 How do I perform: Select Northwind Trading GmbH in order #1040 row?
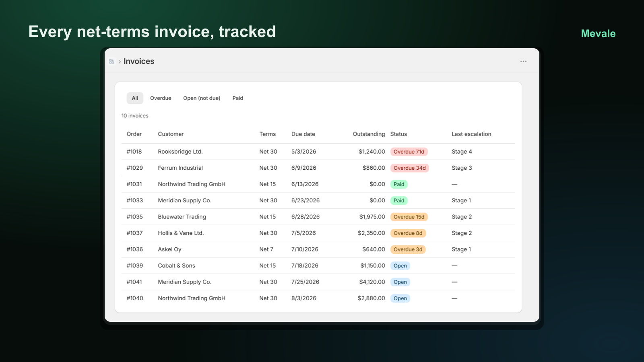[x=192, y=298]
